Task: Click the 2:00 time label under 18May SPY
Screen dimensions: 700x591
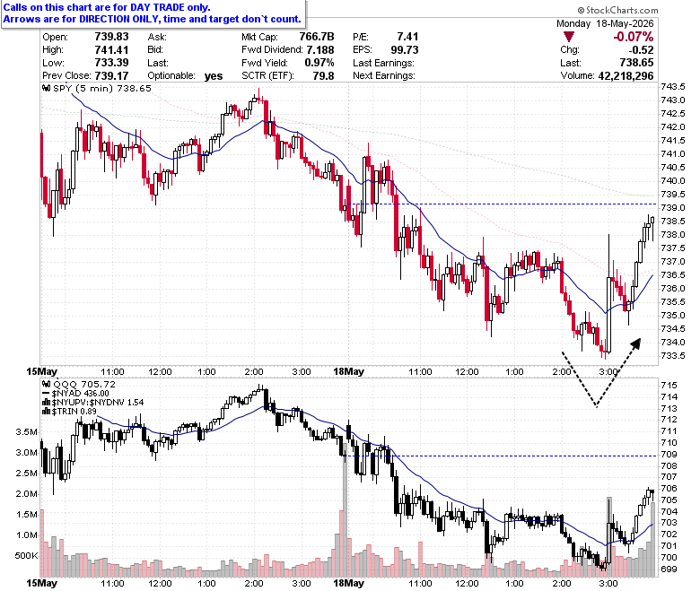Action: pyautogui.click(x=561, y=371)
